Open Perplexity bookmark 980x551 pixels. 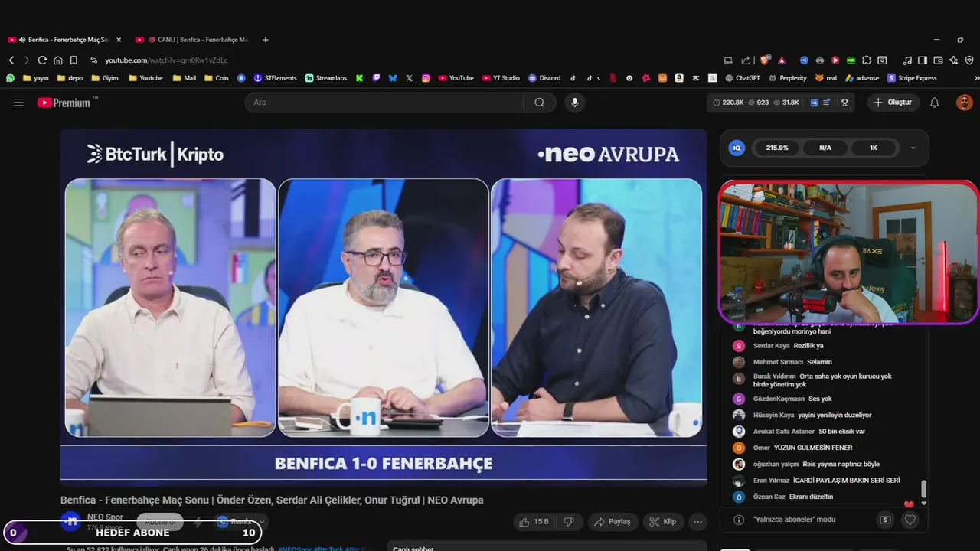tap(787, 78)
